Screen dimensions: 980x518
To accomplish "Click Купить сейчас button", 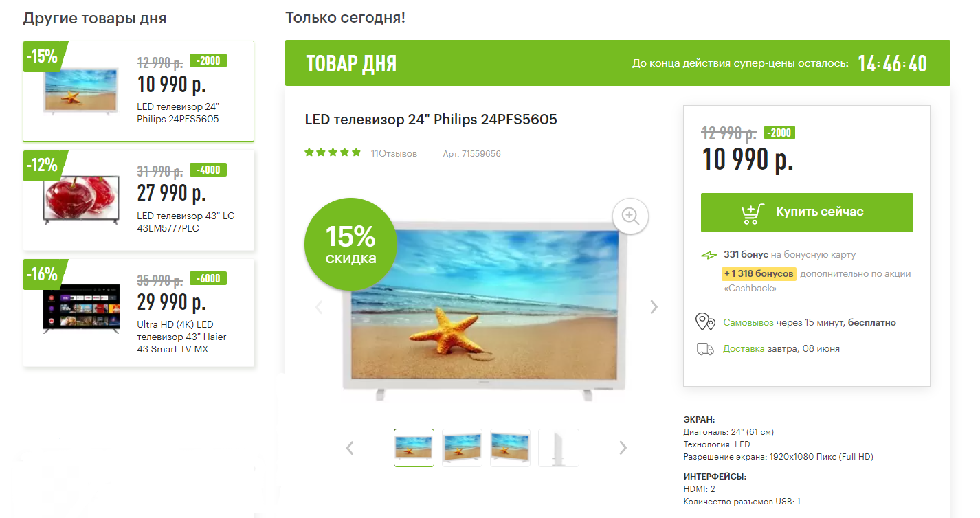I will [x=807, y=212].
